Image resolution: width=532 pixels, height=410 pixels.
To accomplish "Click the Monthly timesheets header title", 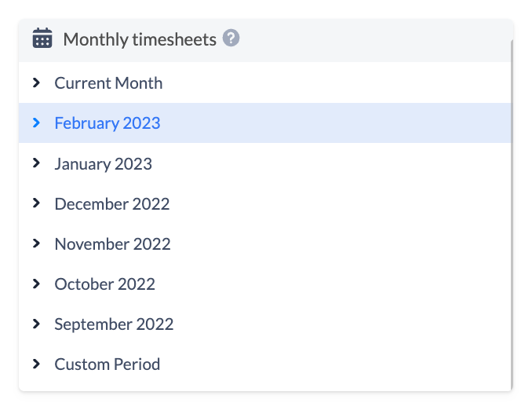I will click(x=140, y=39).
